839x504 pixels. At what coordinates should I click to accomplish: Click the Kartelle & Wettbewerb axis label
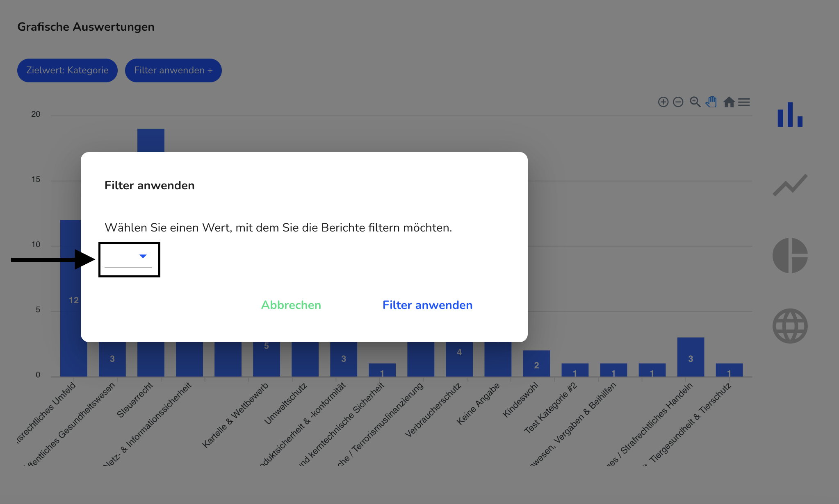(x=235, y=415)
